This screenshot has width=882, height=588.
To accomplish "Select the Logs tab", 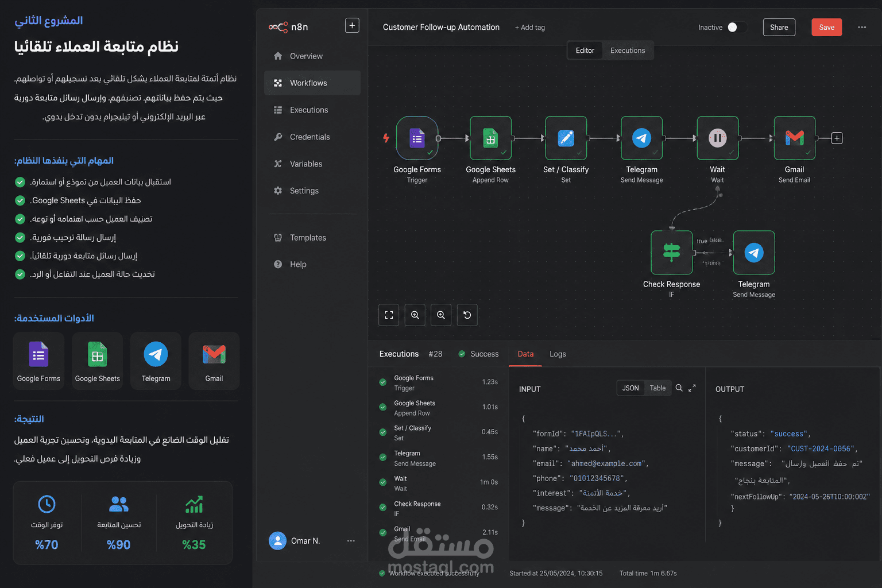I will 558,354.
